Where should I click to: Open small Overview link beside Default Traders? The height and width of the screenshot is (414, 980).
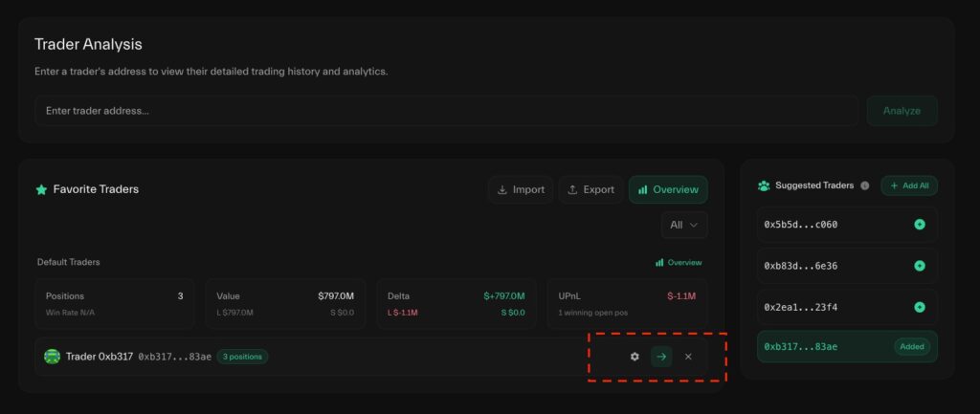point(679,262)
